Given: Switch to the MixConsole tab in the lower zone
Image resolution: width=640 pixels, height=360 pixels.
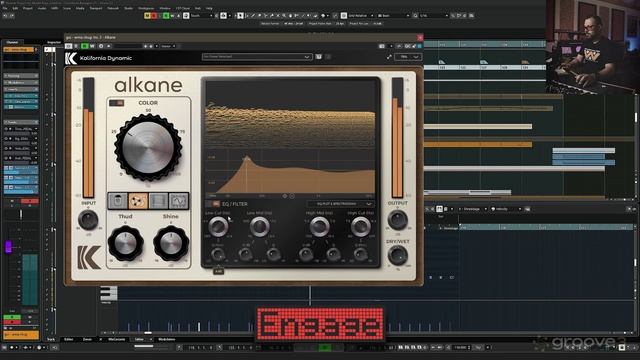Looking at the screenshot, I should pyautogui.click(x=116, y=339).
